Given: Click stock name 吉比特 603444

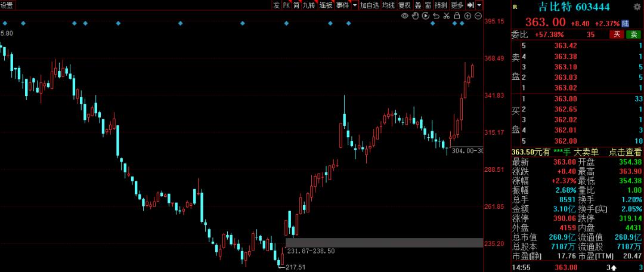Looking at the screenshot, I should pyautogui.click(x=574, y=7).
